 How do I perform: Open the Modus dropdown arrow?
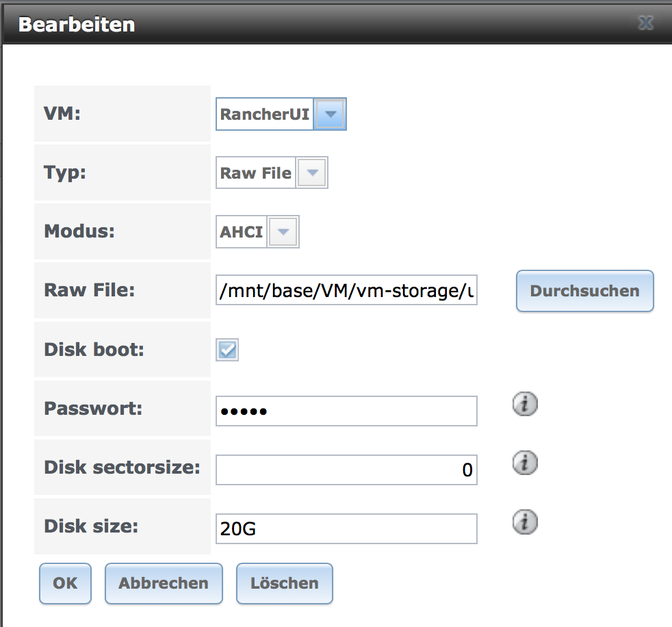coord(283,232)
